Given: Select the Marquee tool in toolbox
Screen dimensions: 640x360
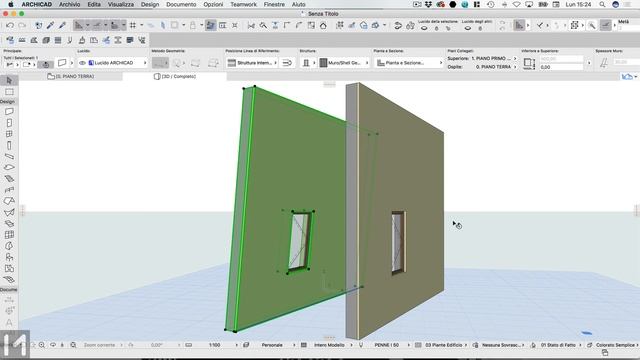Looking at the screenshot, I should coord(9,92).
